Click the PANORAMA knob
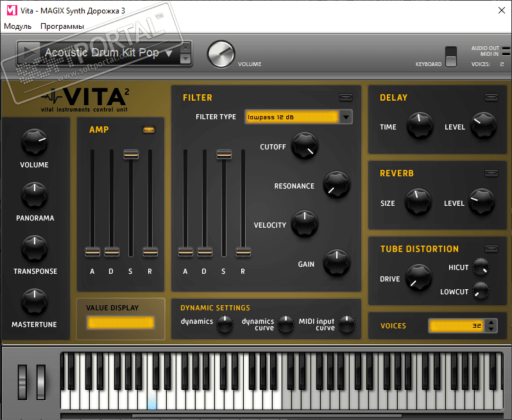This screenshot has height=420, width=512. [x=34, y=196]
